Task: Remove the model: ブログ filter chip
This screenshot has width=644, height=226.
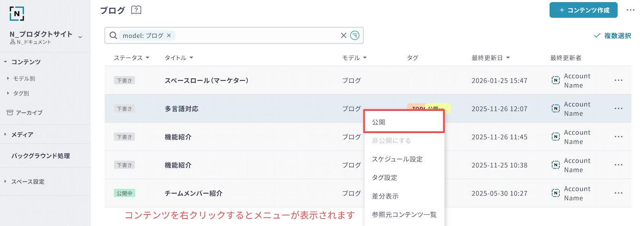Action: click(x=169, y=35)
